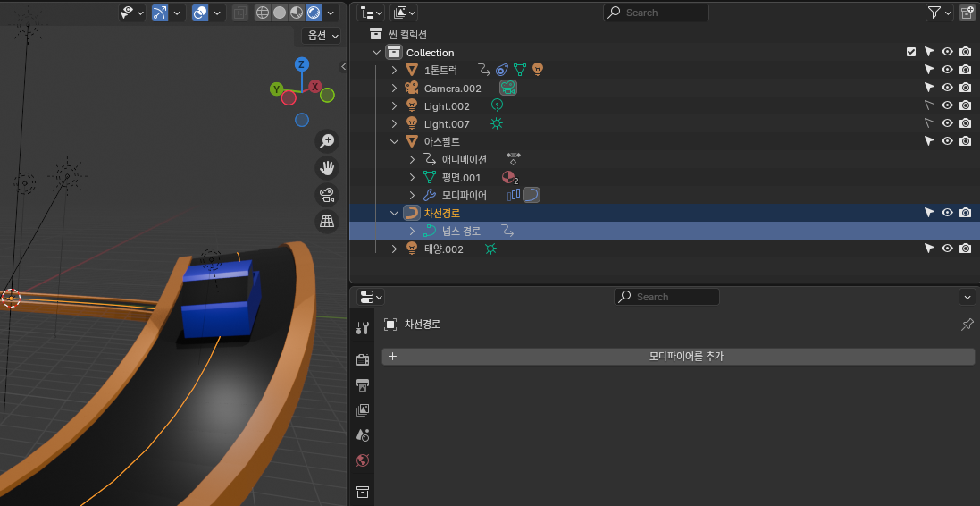Toggle viewport overlays display
980x506 pixels.
point(200,13)
